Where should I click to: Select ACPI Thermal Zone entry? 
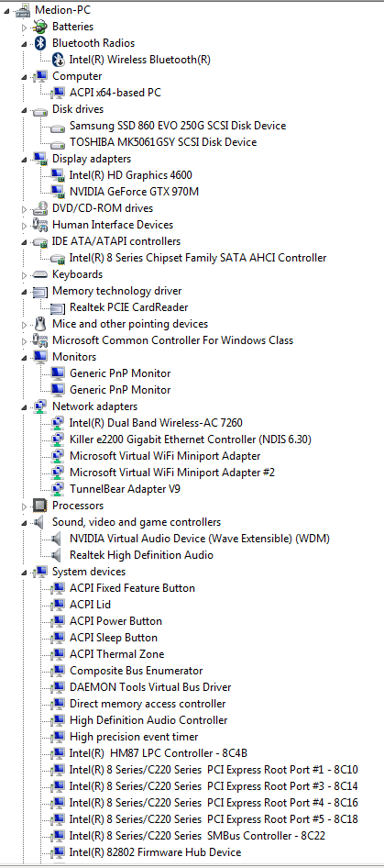(116, 654)
